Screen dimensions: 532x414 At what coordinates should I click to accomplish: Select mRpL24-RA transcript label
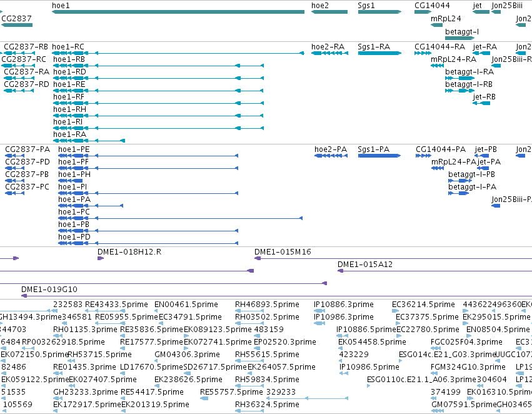(454, 59)
